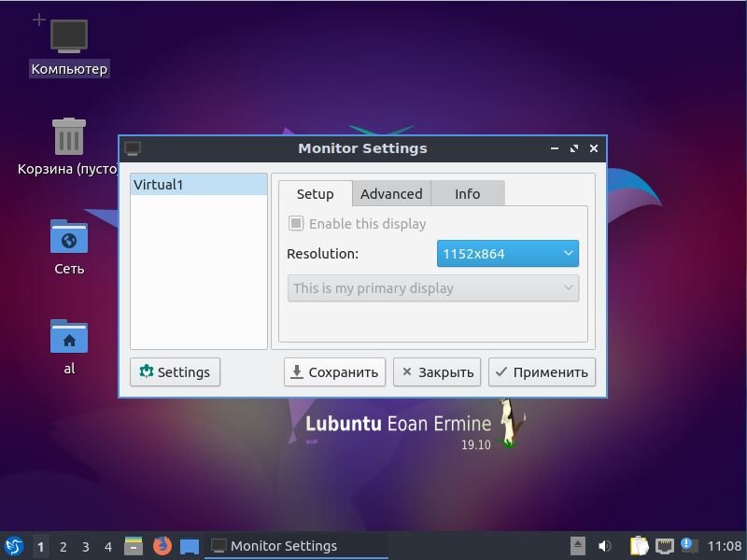Click the Settings button with gear icon

174,371
